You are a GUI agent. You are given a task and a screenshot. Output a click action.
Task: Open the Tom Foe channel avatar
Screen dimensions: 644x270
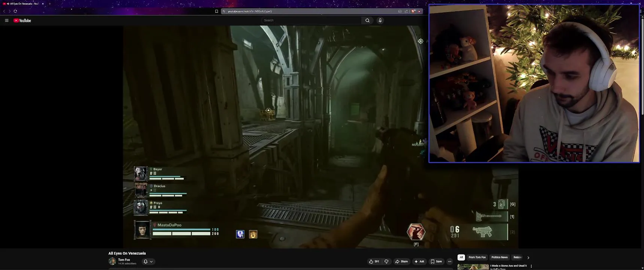[112, 261]
